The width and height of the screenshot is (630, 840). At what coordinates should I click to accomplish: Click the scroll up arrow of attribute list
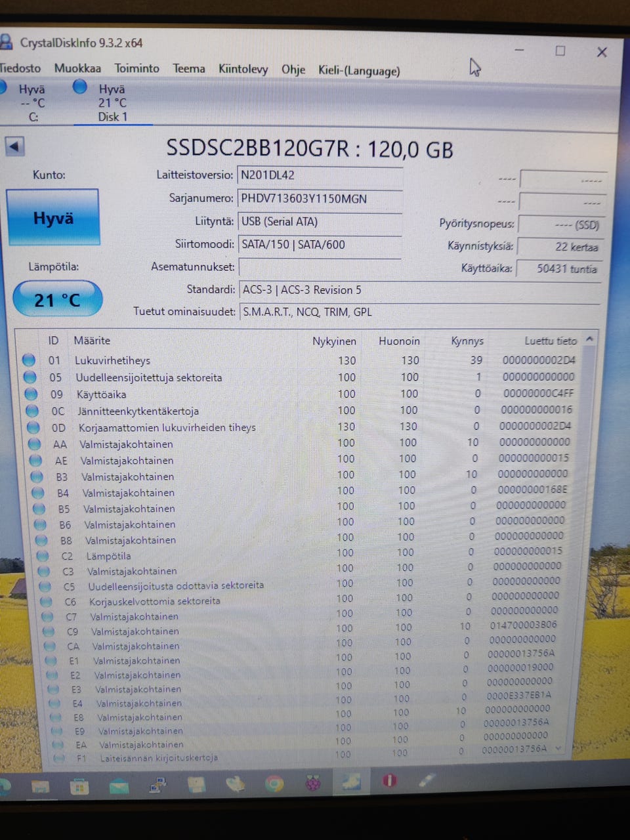[589, 339]
